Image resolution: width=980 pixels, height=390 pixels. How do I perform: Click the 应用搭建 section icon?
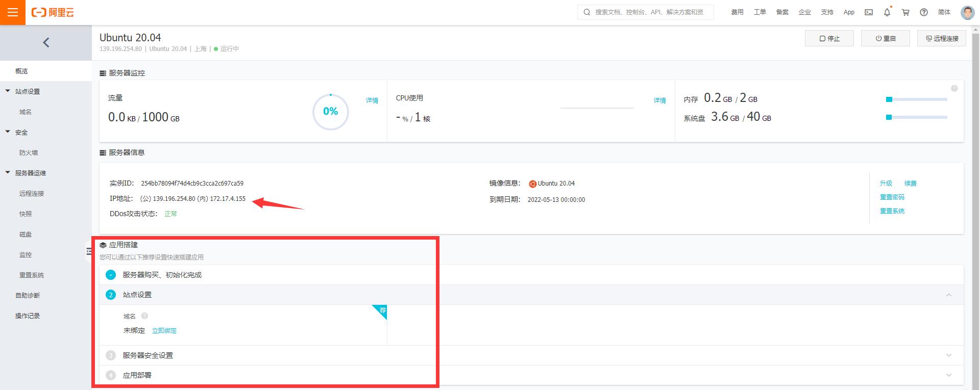(103, 245)
